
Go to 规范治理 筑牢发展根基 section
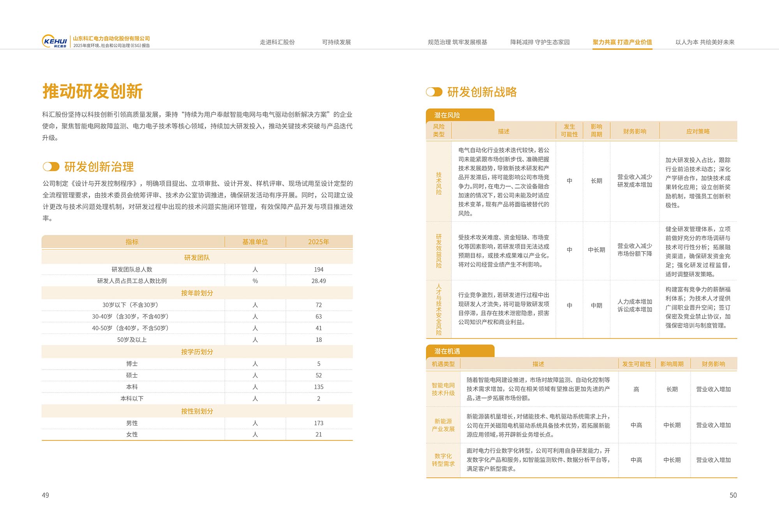pos(457,42)
